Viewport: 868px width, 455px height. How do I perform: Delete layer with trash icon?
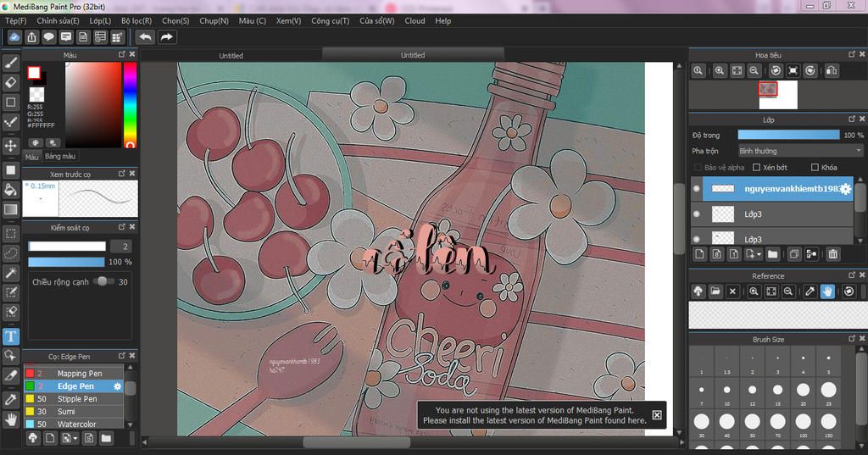coord(832,254)
